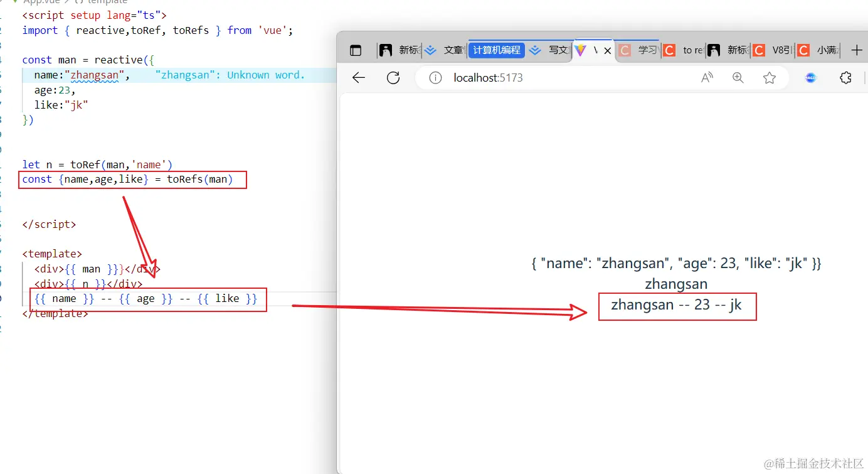Switch to the 文章 tab
Screen dimensions: 868x474
(444, 50)
